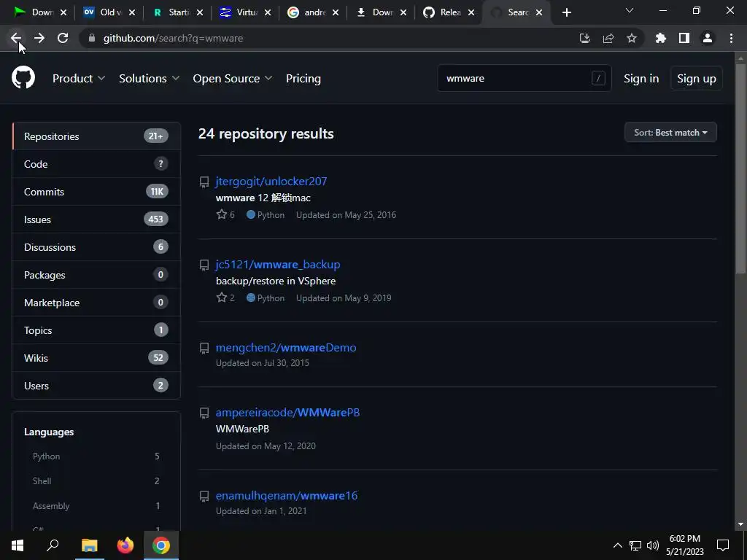Image resolution: width=747 pixels, height=560 pixels.
Task: Open enamulhqenam/wmware16 repository
Action: pos(286,495)
